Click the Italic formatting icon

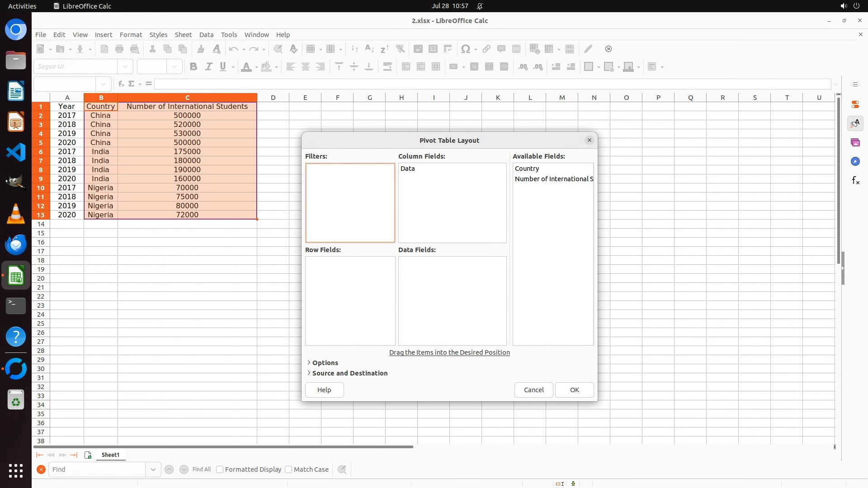[x=208, y=67]
